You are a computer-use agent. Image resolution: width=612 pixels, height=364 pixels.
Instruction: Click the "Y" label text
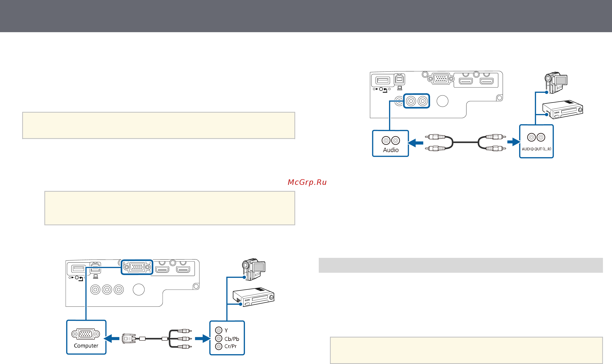[x=226, y=330]
